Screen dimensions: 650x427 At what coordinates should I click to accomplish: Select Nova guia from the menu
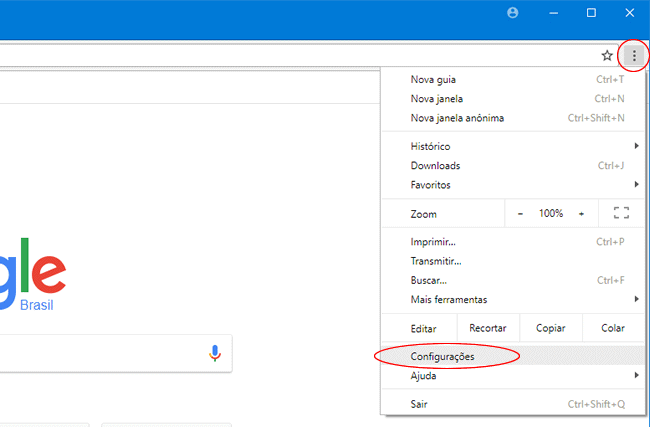[x=433, y=80]
